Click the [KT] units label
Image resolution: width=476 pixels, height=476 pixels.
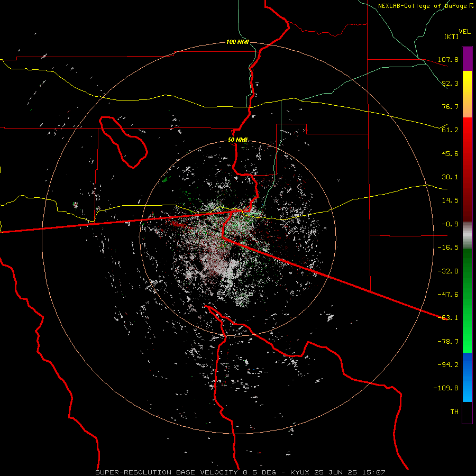pos(452,36)
